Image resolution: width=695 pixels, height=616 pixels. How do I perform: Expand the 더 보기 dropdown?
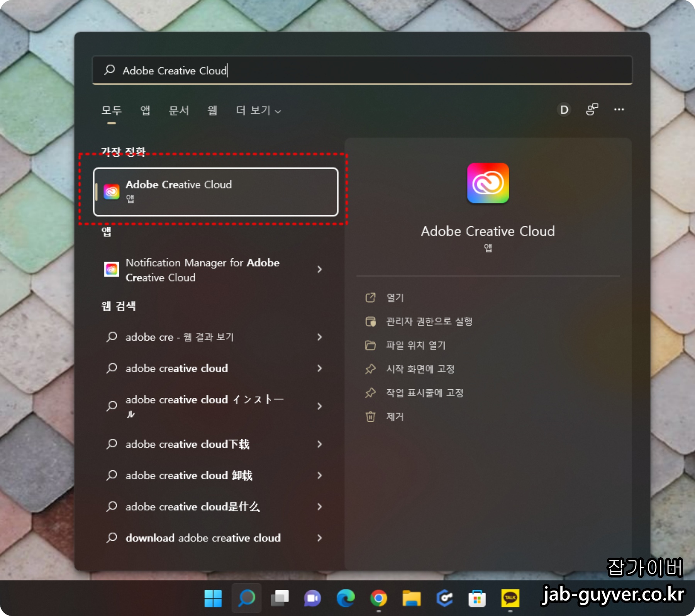click(258, 110)
